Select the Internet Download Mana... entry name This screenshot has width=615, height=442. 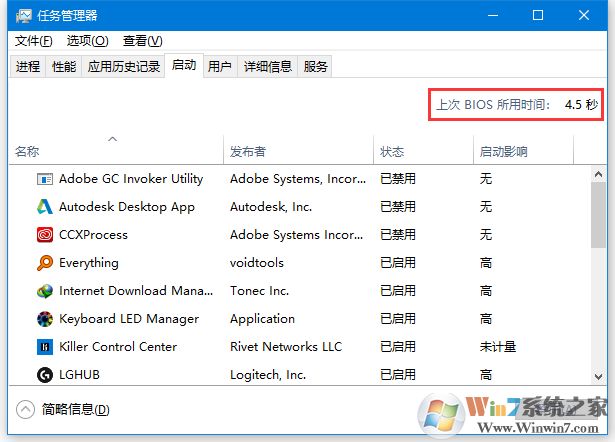[x=136, y=291]
